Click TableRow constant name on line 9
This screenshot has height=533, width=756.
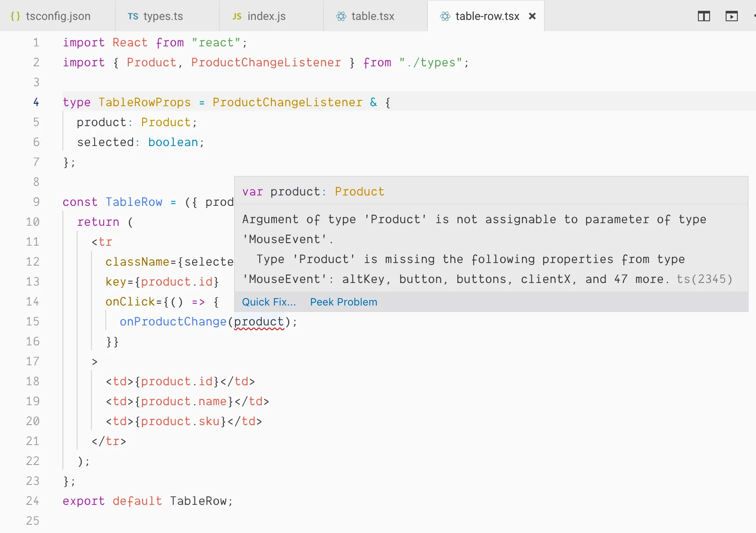134,202
